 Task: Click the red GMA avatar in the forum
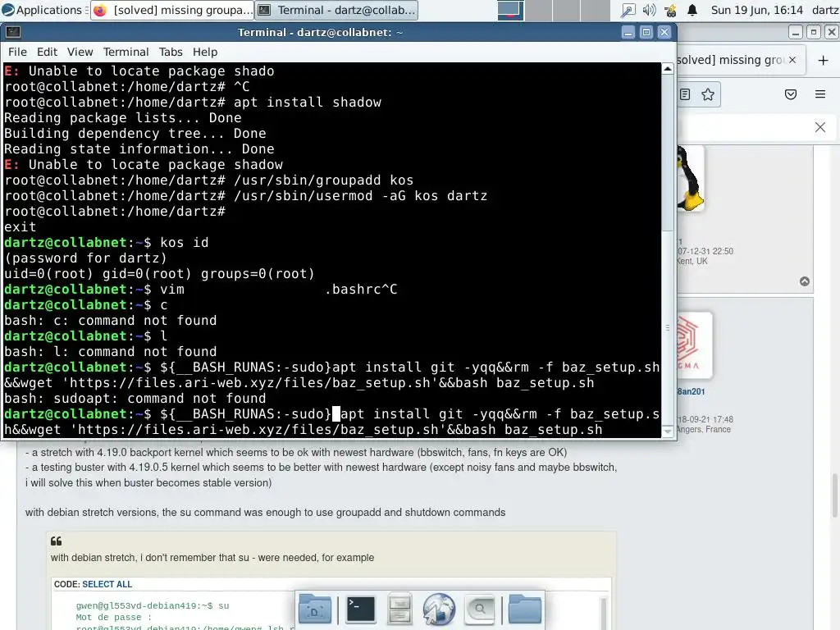693,345
